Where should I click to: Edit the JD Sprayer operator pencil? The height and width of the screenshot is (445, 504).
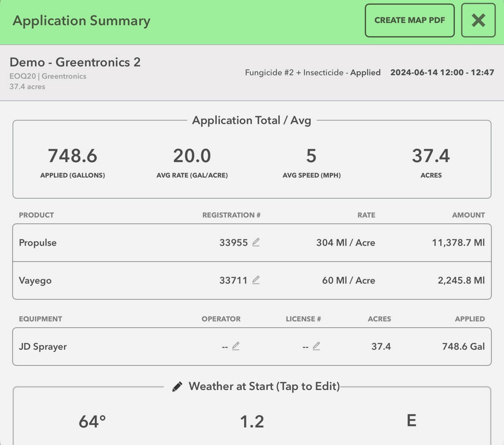(x=236, y=346)
